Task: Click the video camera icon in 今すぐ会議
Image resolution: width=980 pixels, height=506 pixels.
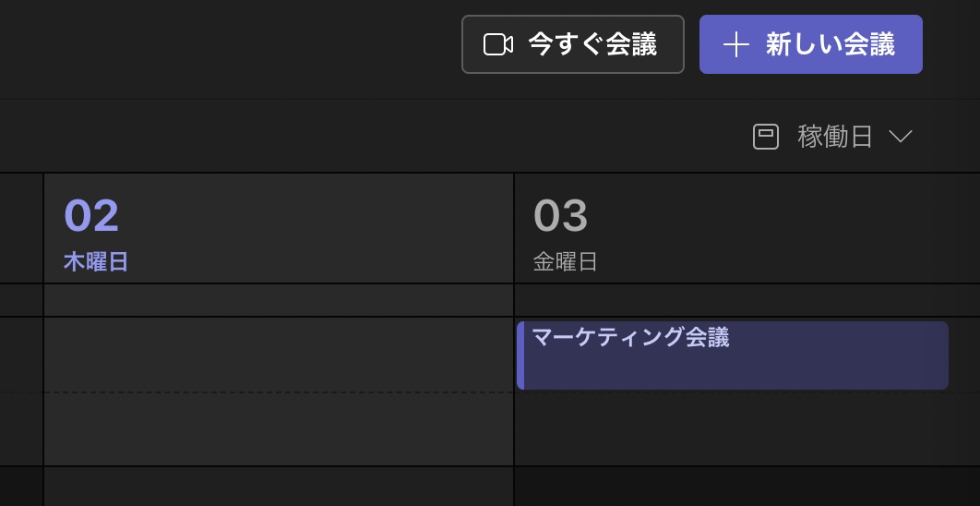Action: pyautogui.click(x=498, y=44)
